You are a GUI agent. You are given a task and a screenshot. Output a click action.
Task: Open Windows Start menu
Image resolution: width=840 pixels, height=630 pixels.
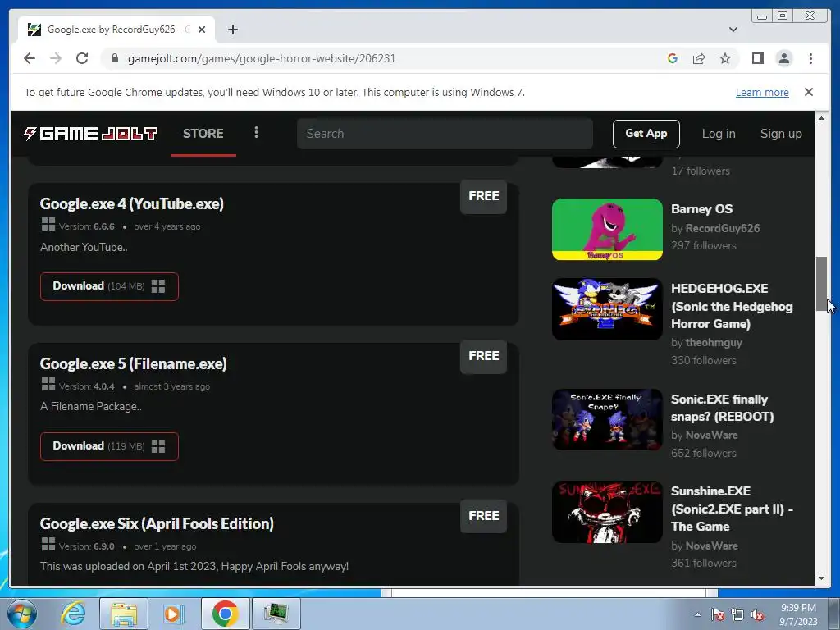[x=21, y=614]
